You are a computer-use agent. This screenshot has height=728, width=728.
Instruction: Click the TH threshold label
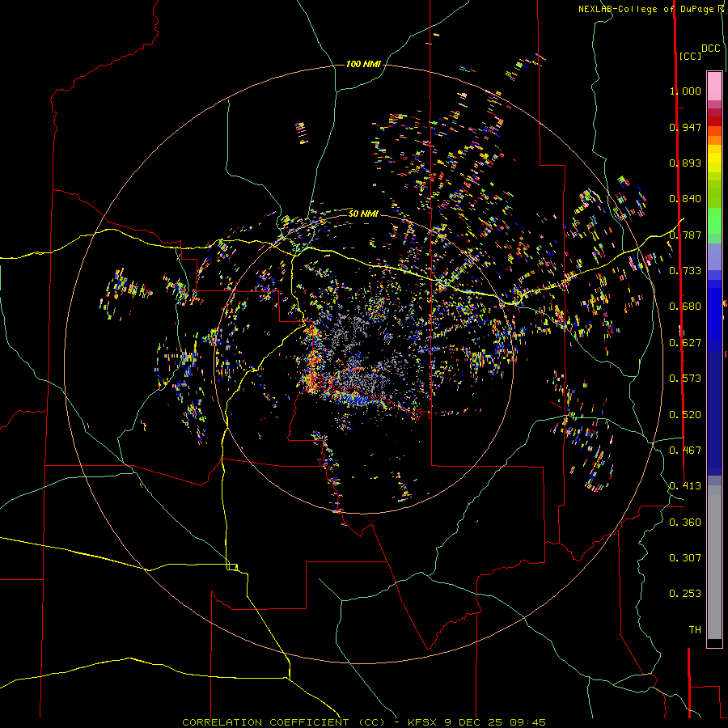click(695, 630)
